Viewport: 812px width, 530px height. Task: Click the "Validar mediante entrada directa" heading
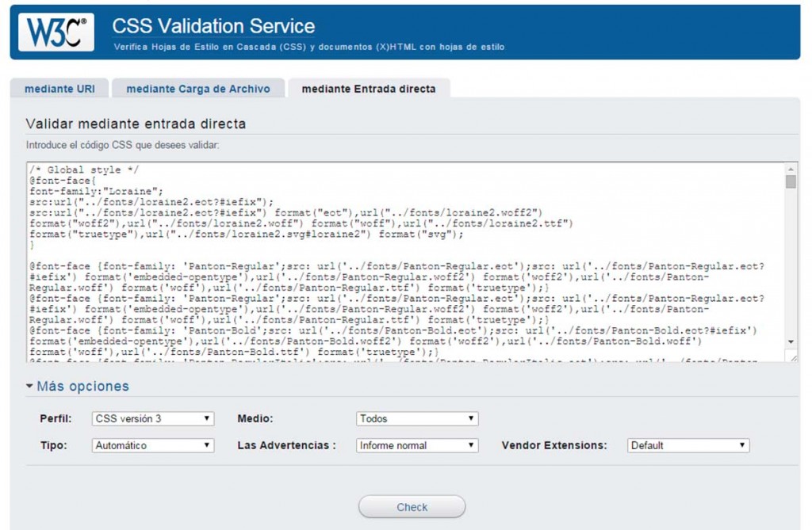135,124
